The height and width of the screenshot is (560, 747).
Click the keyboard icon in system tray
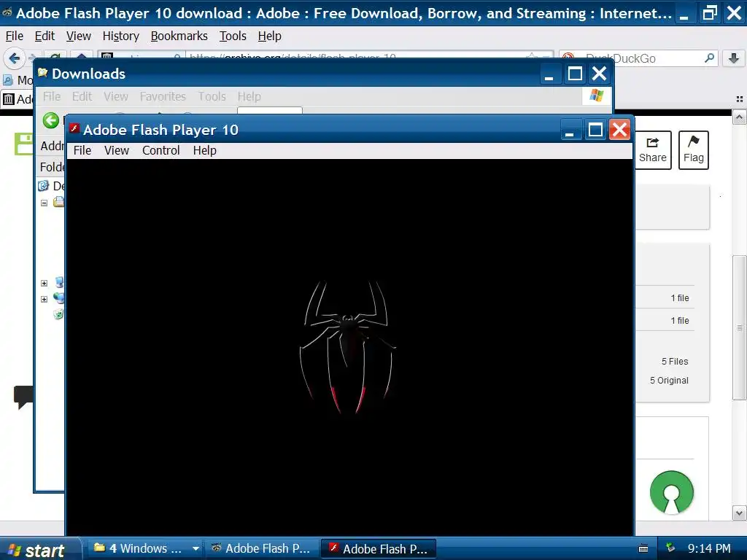(x=643, y=548)
